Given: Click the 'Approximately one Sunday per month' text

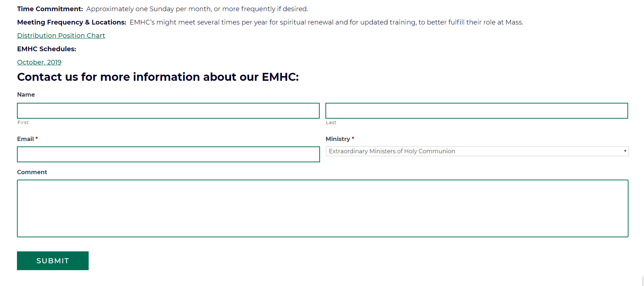Looking at the screenshot, I should click(x=148, y=9).
